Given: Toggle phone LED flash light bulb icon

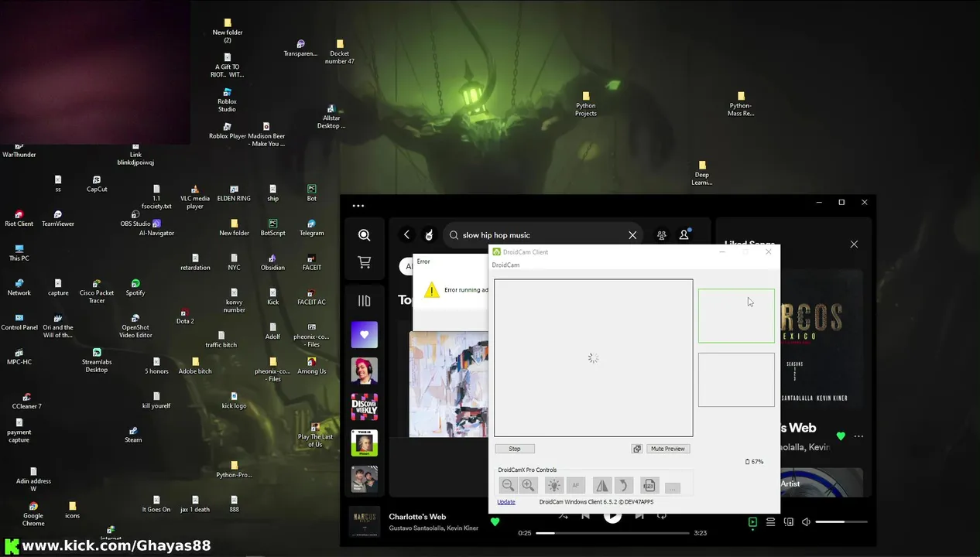Looking at the screenshot, I should 553,486.
